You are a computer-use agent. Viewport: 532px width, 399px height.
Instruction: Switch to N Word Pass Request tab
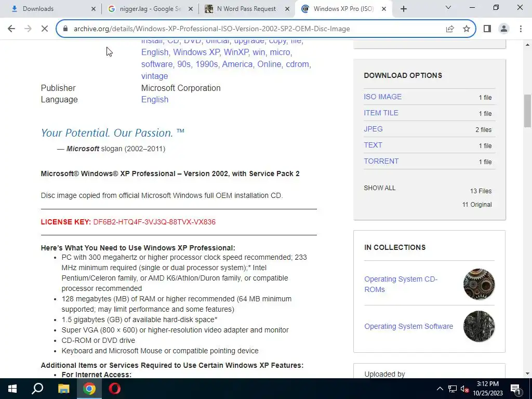click(247, 9)
